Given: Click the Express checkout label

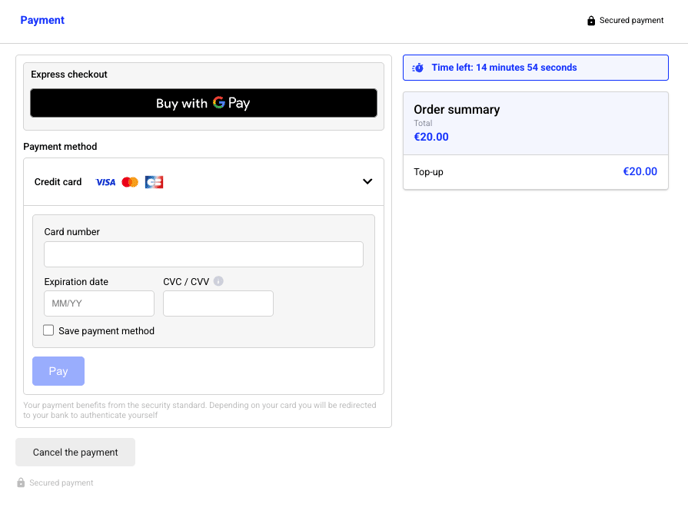Looking at the screenshot, I should click(69, 74).
